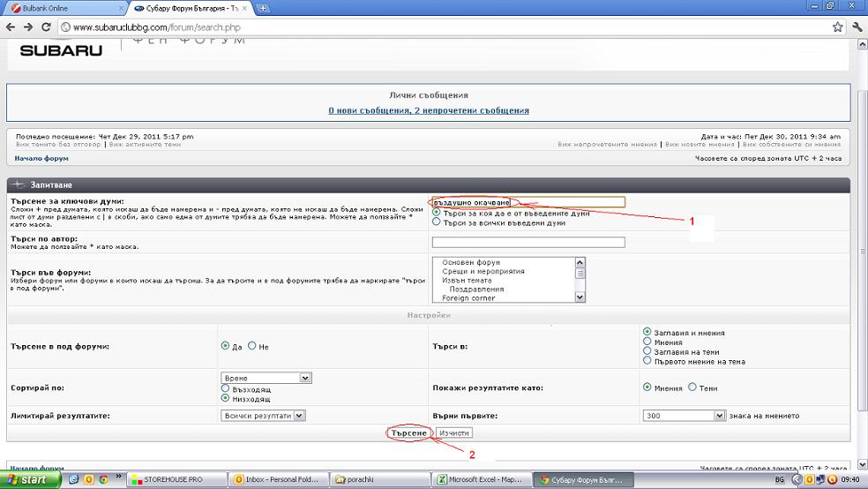Go back with the browser back arrow

[11, 27]
